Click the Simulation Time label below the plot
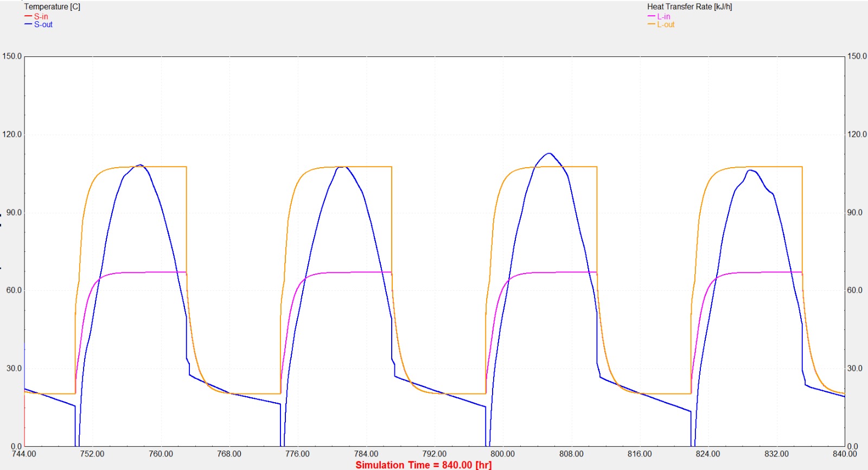 coord(423,465)
